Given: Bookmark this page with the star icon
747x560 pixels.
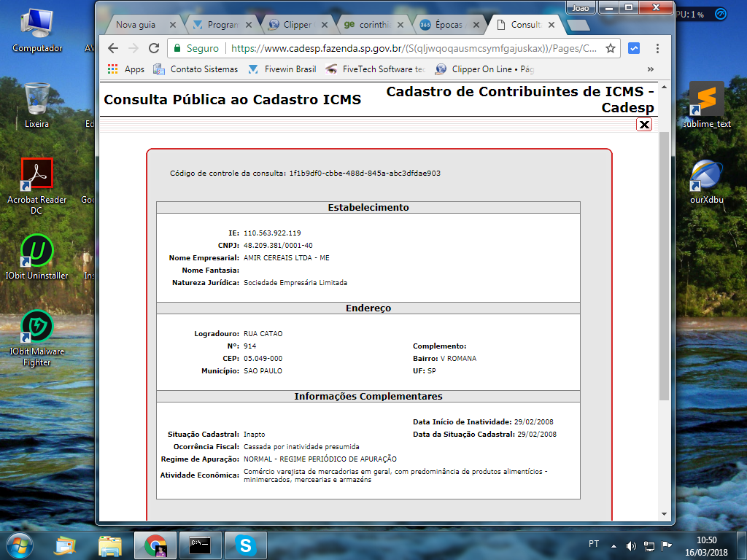Looking at the screenshot, I should 611,48.
